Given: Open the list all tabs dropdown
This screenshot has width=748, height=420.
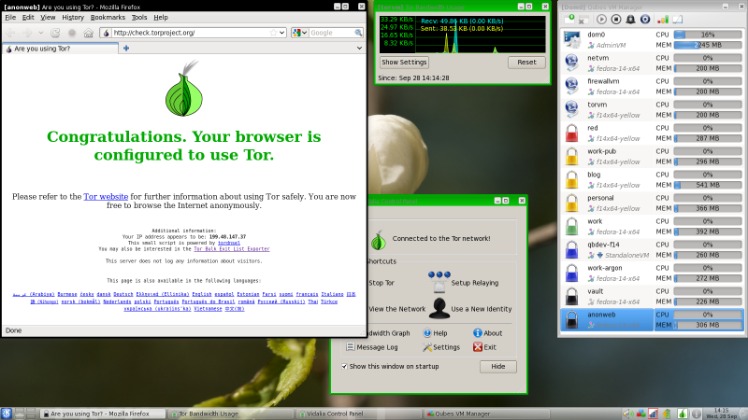Looking at the screenshot, I should click(359, 48).
